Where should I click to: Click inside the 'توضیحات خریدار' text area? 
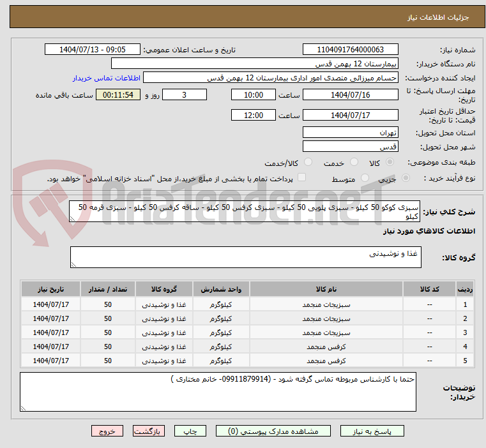(x=217, y=391)
